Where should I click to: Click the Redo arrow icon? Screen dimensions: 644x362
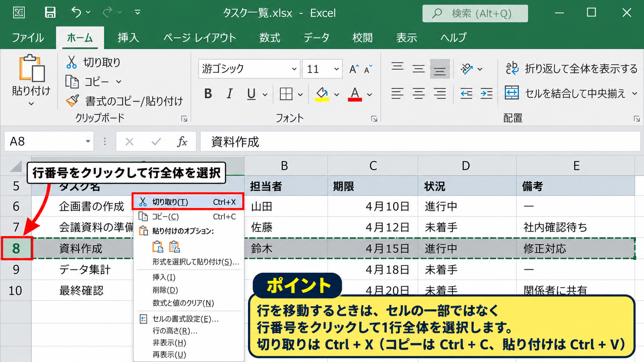click(x=107, y=12)
